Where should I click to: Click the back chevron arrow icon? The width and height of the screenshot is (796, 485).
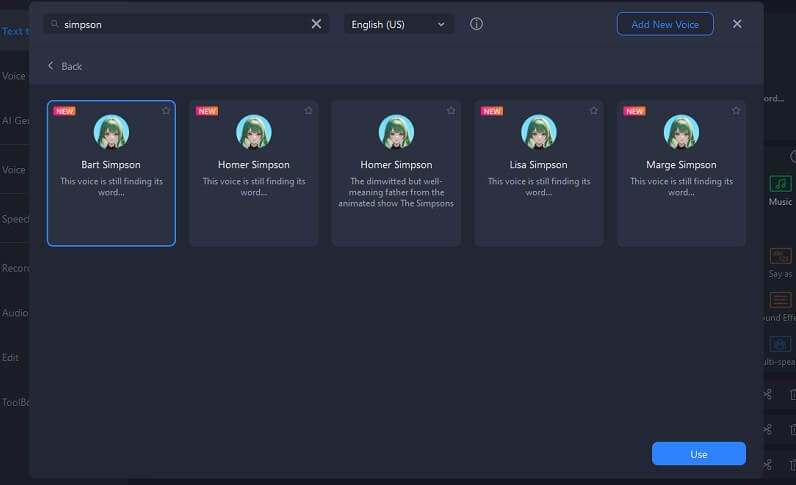tap(50, 66)
